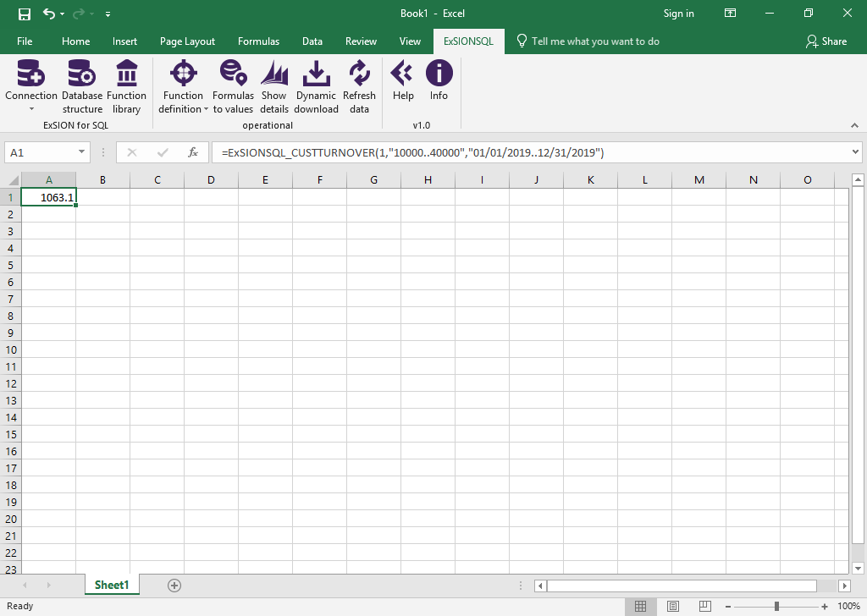Click Sign in link
This screenshot has height=616, width=867.
click(x=678, y=14)
